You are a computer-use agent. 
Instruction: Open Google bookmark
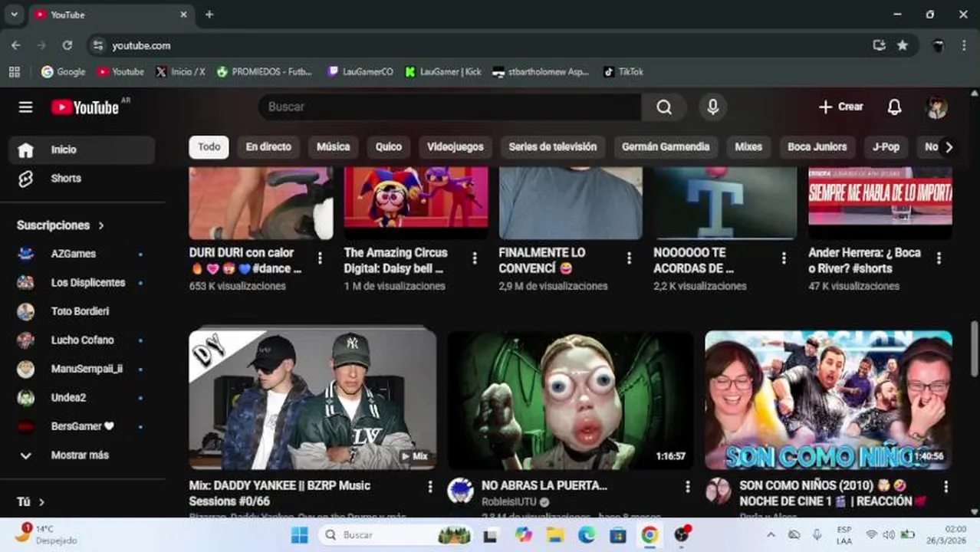point(64,72)
